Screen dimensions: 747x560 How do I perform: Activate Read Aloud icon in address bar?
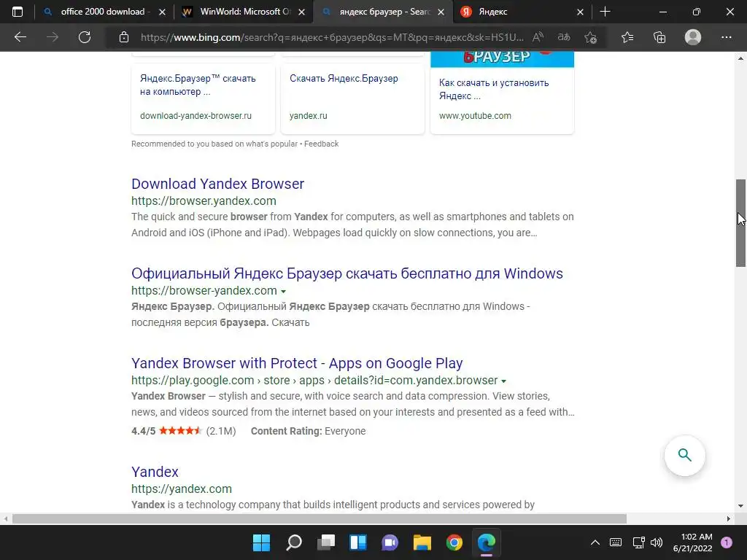point(538,37)
